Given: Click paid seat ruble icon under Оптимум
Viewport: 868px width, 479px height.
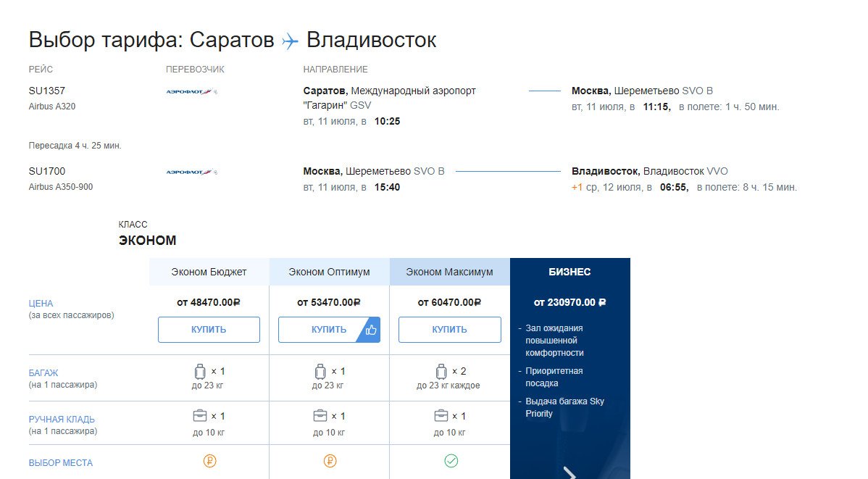Looking at the screenshot, I should 330,461.
